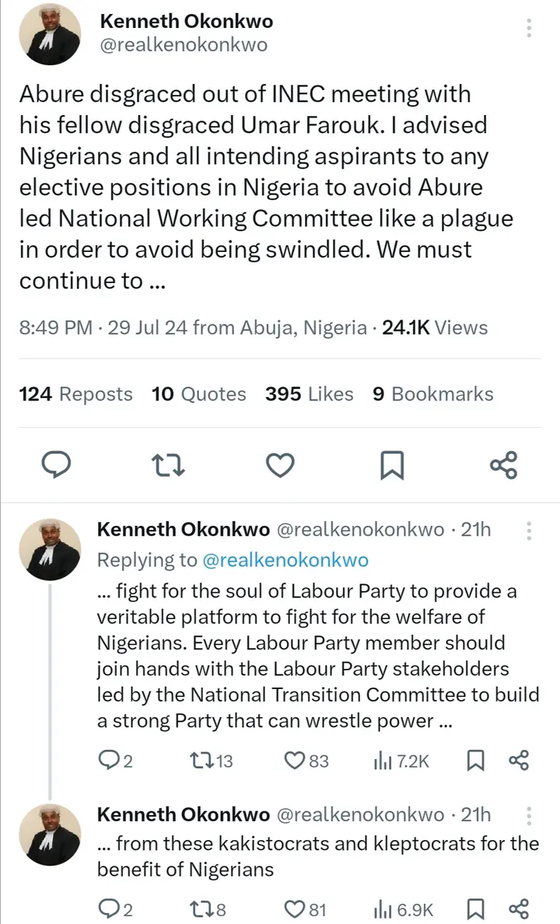This screenshot has width=560, height=924.
Task: Open the 395 Likes list
Action: click(309, 394)
